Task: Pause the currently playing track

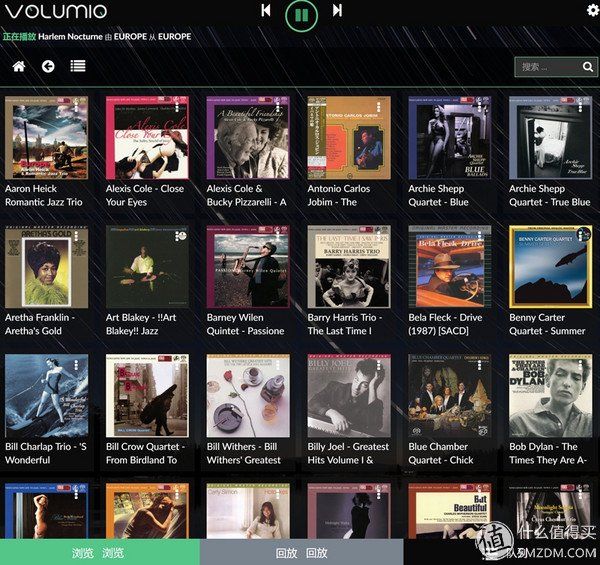Action: click(x=301, y=15)
